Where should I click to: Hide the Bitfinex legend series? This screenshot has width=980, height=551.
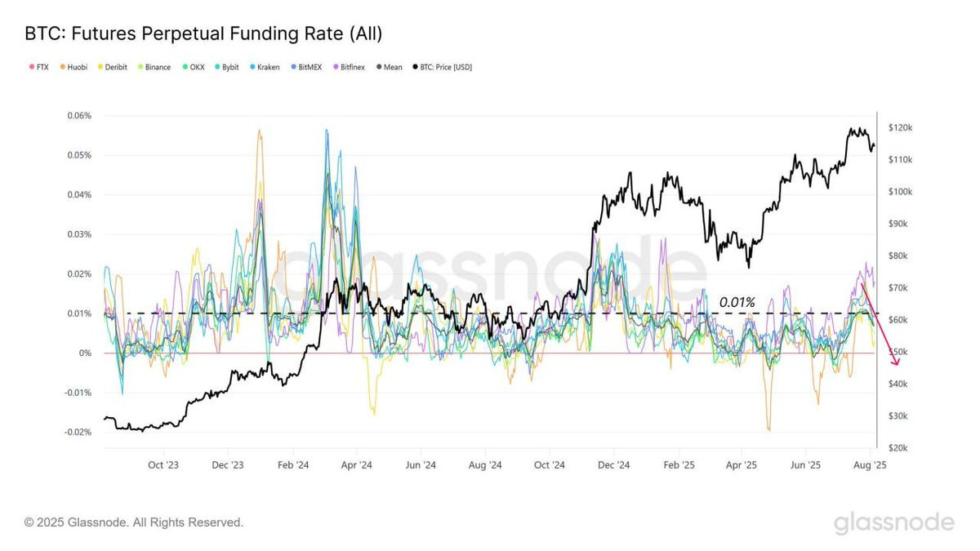click(x=349, y=67)
